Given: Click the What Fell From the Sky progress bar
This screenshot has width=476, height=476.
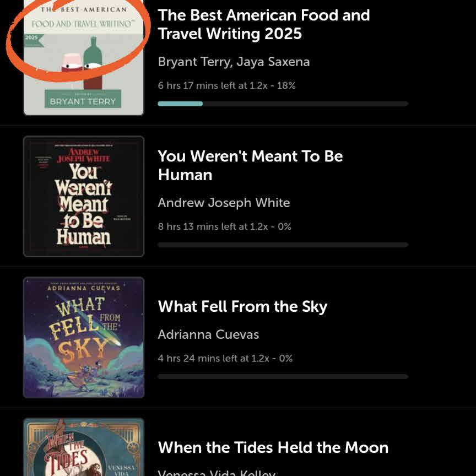Looking at the screenshot, I should coord(283,377).
